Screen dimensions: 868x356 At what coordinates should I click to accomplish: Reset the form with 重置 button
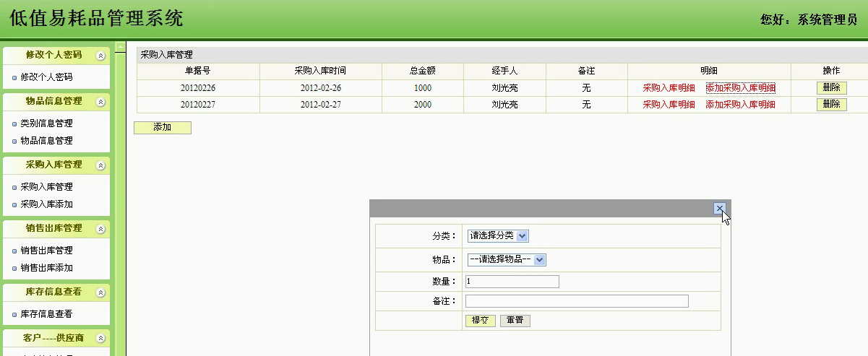point(515,321)
